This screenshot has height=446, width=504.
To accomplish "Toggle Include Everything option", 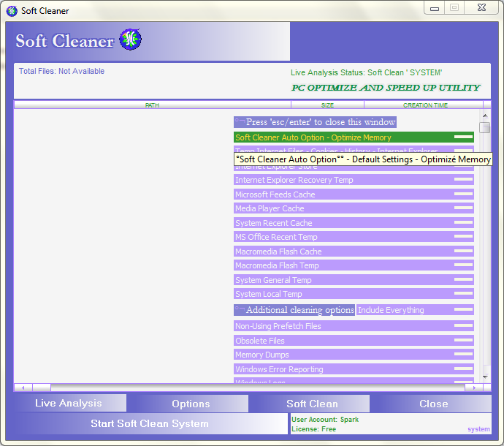I will (415, 310).
